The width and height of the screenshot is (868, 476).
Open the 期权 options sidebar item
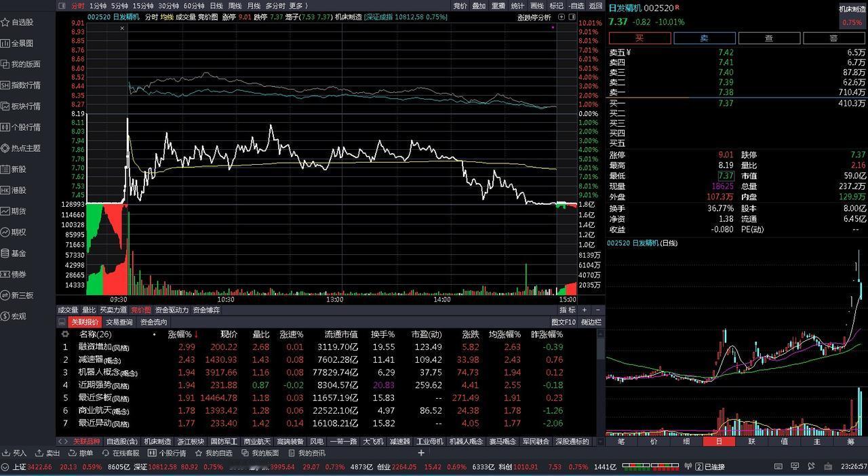point(14,233)
